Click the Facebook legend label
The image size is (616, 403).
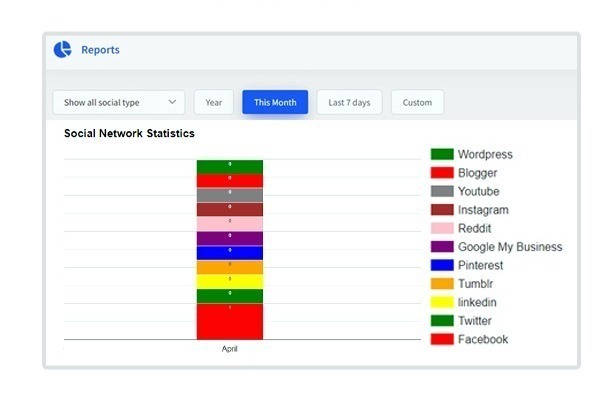pos(483,339)
